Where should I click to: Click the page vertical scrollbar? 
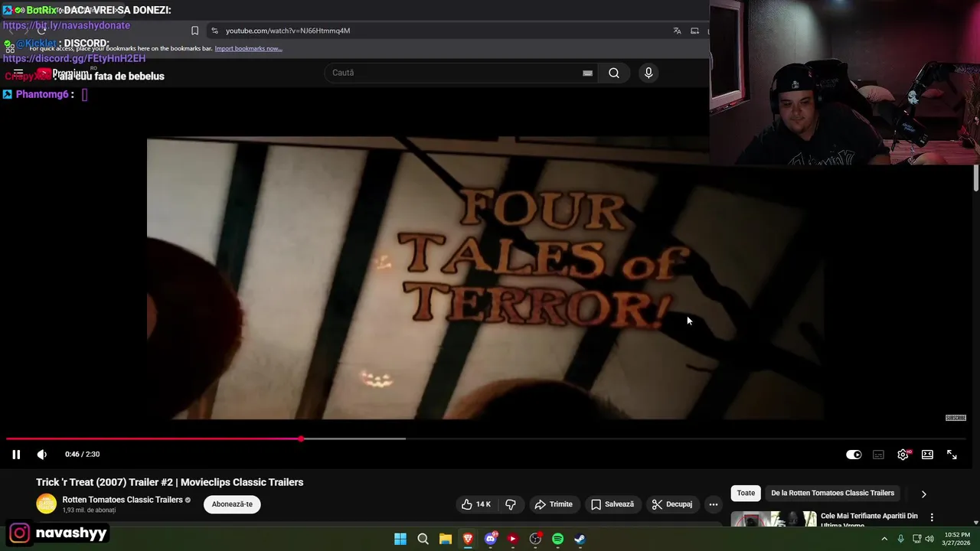coord(976,178)
